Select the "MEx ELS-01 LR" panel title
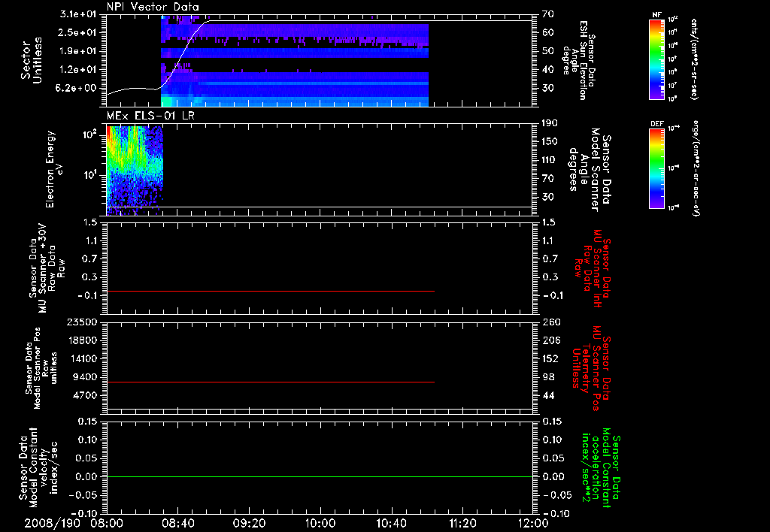 (150, 116)
